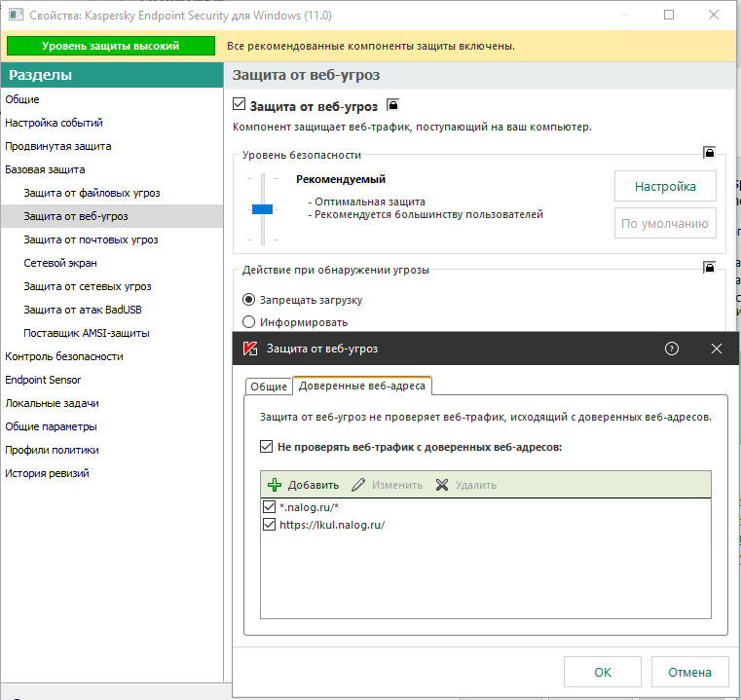Click the security level slider handle
Screen dimensions: 741x700
click(x=262, y=208)
